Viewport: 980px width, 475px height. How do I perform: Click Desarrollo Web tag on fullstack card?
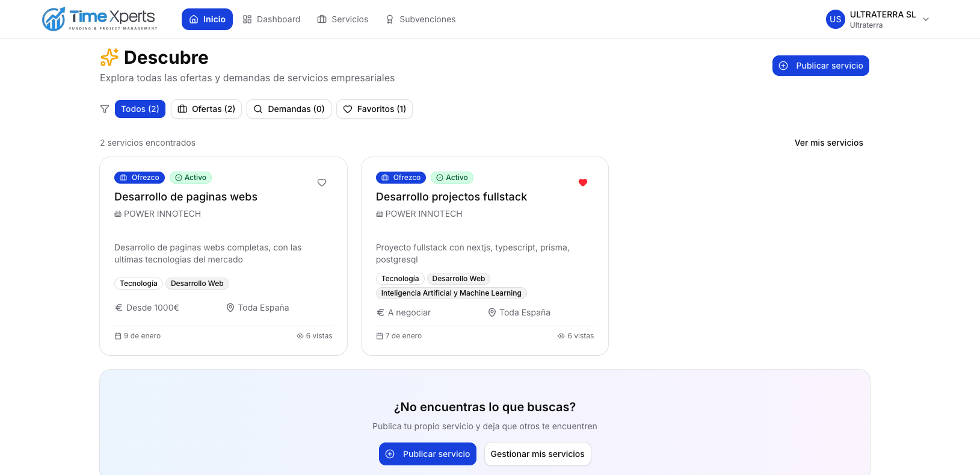(458, 279)
